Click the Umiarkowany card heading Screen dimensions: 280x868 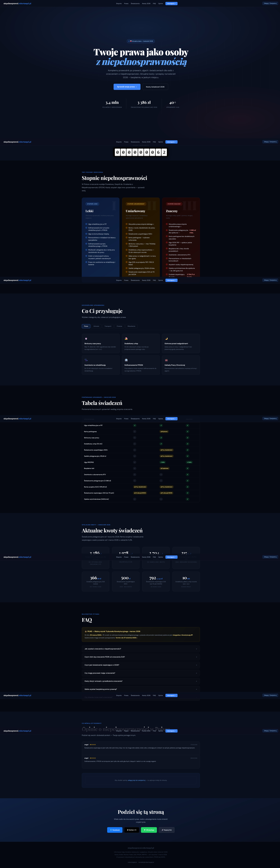tap(135, 211)
